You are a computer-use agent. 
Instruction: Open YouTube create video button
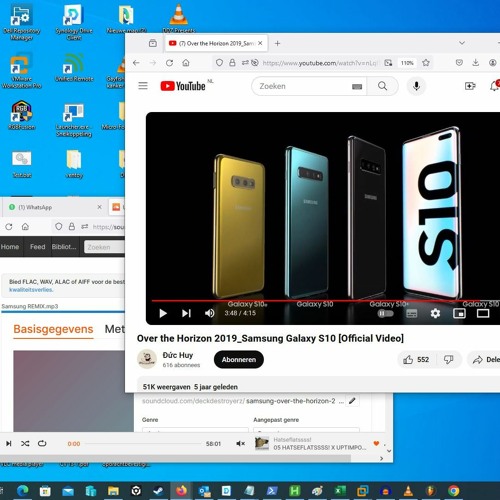[x=470, y=86]
